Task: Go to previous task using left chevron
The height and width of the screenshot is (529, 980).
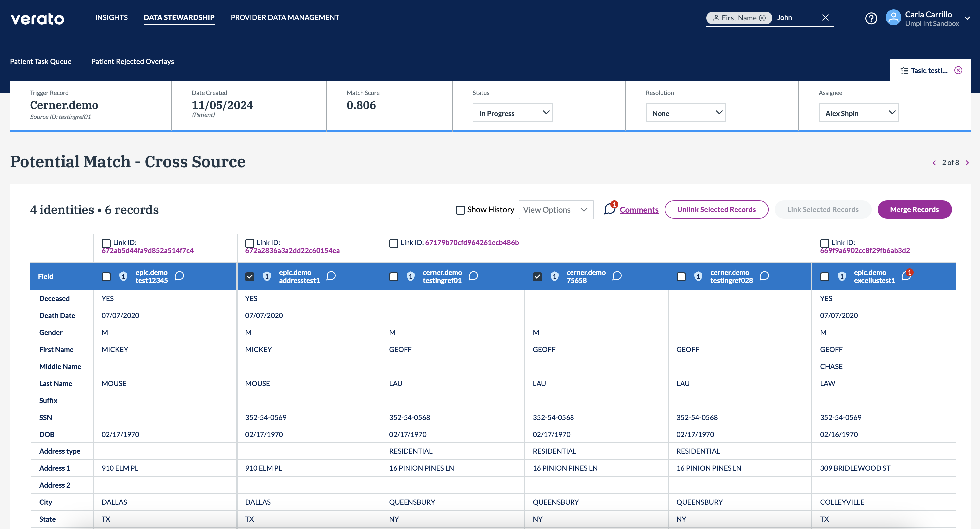Action: [934, 163]
